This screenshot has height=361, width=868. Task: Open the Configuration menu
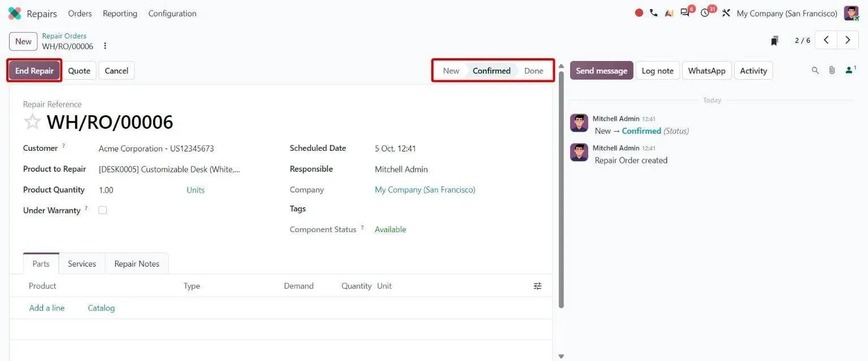click(x=172, y=14)
